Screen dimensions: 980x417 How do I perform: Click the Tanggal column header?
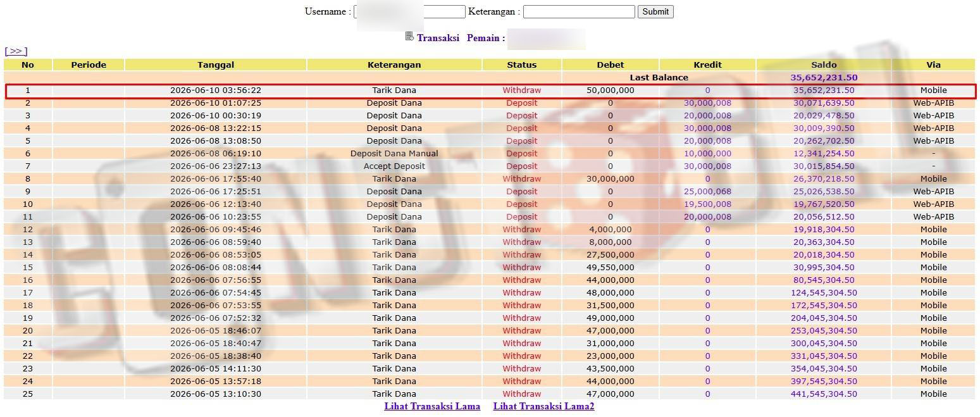click(x=216, y=65)
